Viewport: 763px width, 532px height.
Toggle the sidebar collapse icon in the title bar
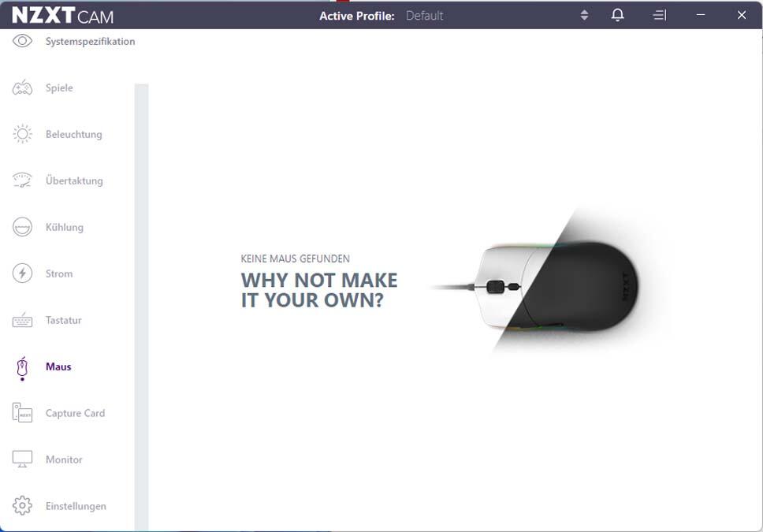[x=660, y=15]
